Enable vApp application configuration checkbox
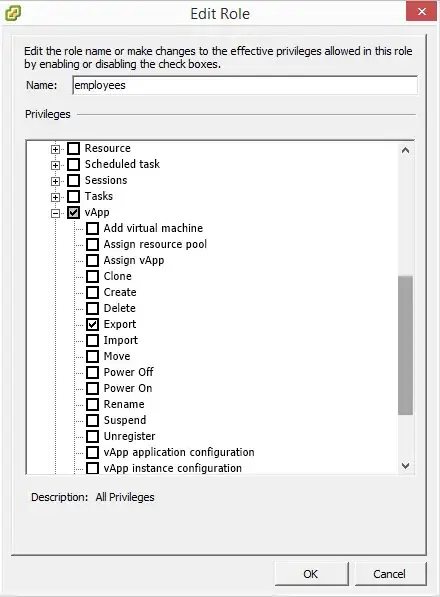The image size is (440, 597). tap(92, 452)
